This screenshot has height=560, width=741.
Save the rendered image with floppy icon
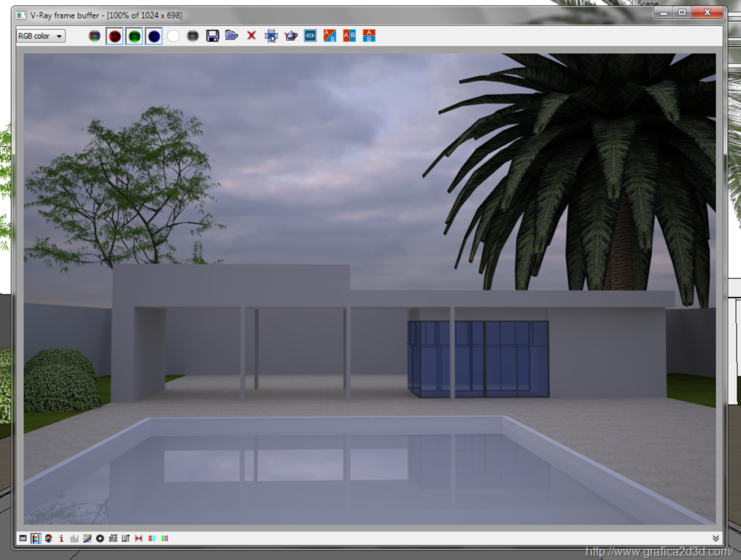[212, 36]
